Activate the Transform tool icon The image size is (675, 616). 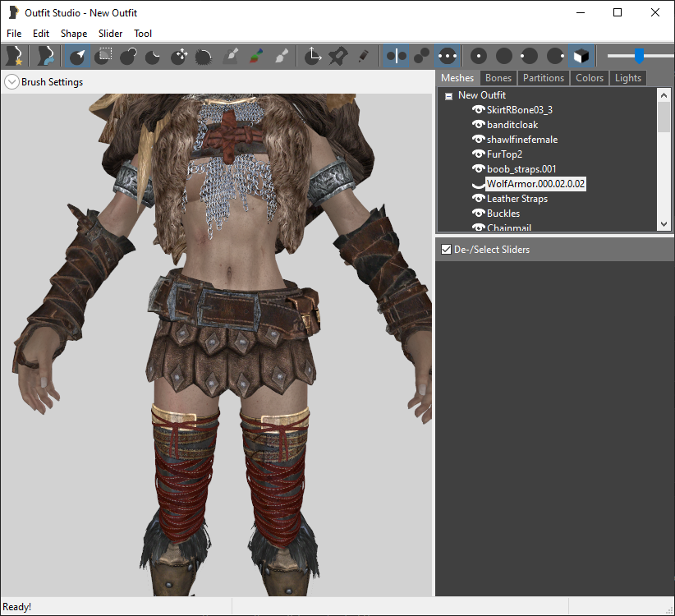313,56
